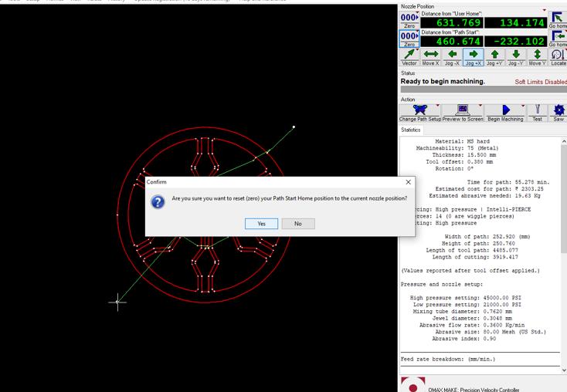
Task: Jog the nozzle in -Y direction
Action: 516,57
